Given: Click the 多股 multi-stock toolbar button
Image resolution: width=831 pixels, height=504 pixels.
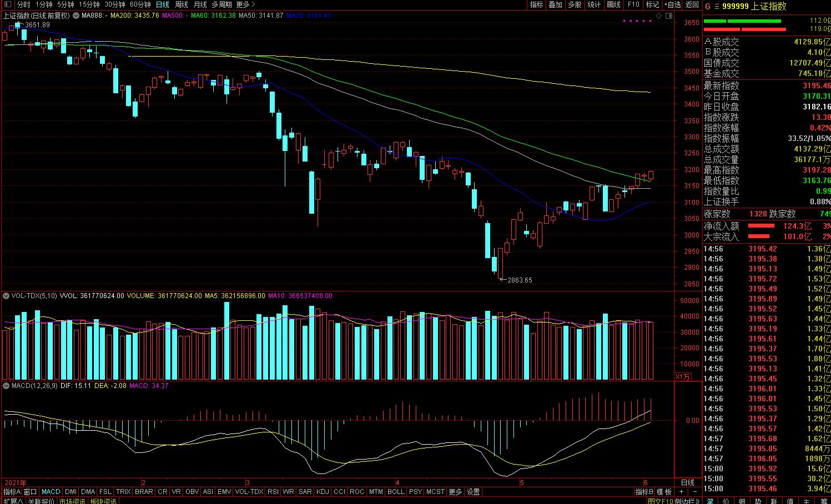Looking at the screenshot, I should 575,4.
